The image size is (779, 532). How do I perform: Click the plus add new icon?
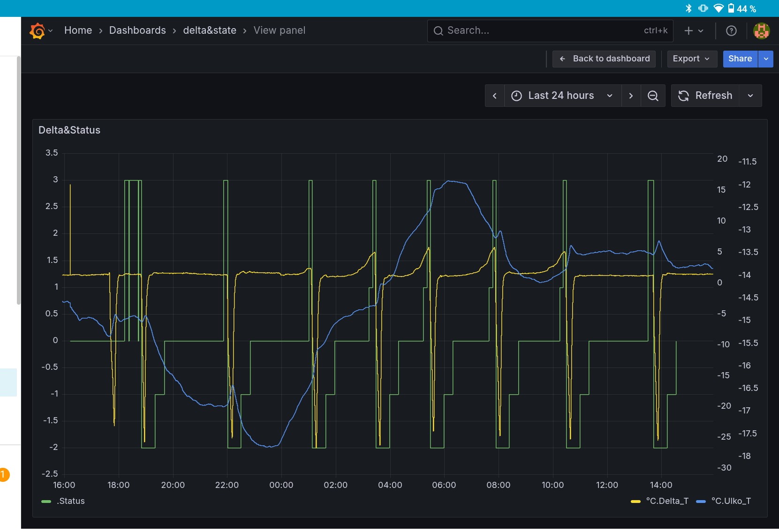coord(688,31)
